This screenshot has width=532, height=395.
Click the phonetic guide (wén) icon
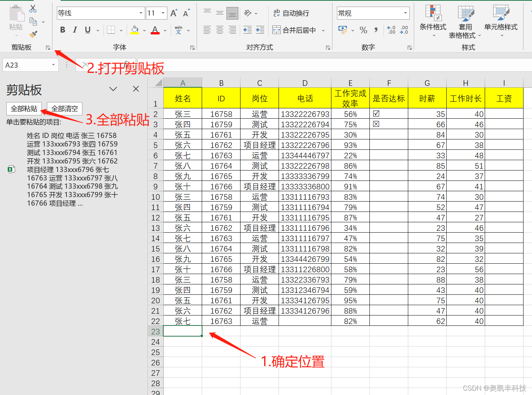[178, 30]
